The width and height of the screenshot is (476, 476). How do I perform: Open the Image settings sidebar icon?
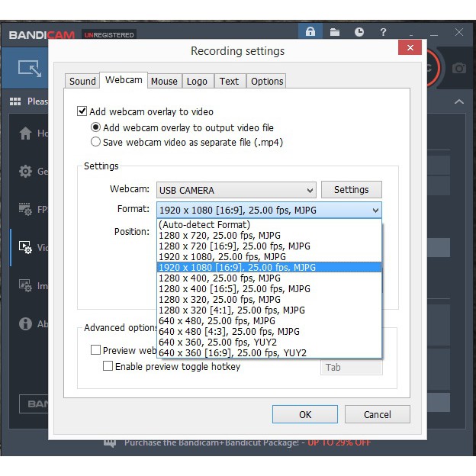pyautogui.click(x=25, y=285)
